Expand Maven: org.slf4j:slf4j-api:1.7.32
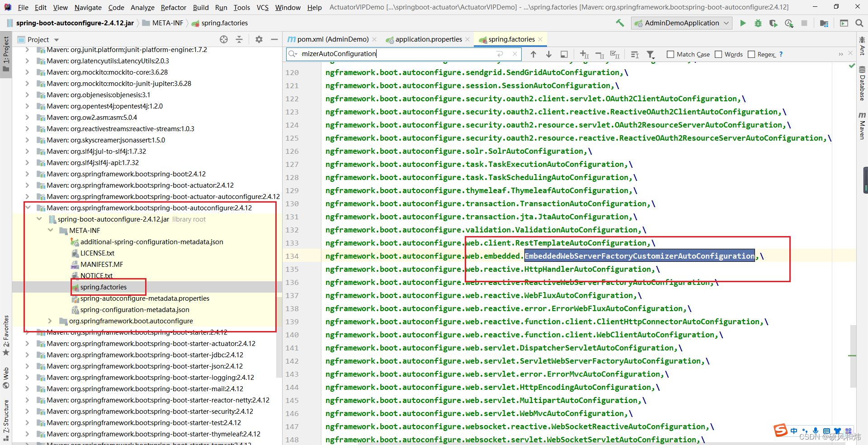Viewport: 868px width, 445px height. [28, 162]
